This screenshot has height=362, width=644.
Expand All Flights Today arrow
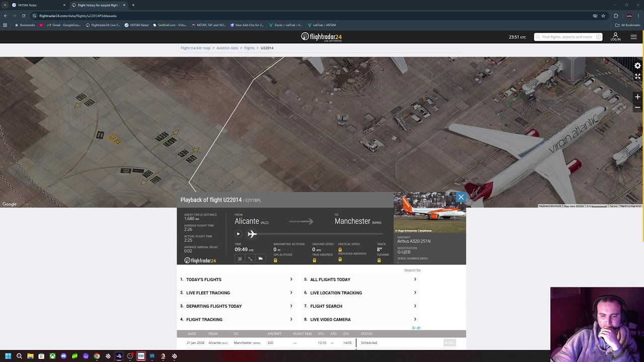(415, 280)
